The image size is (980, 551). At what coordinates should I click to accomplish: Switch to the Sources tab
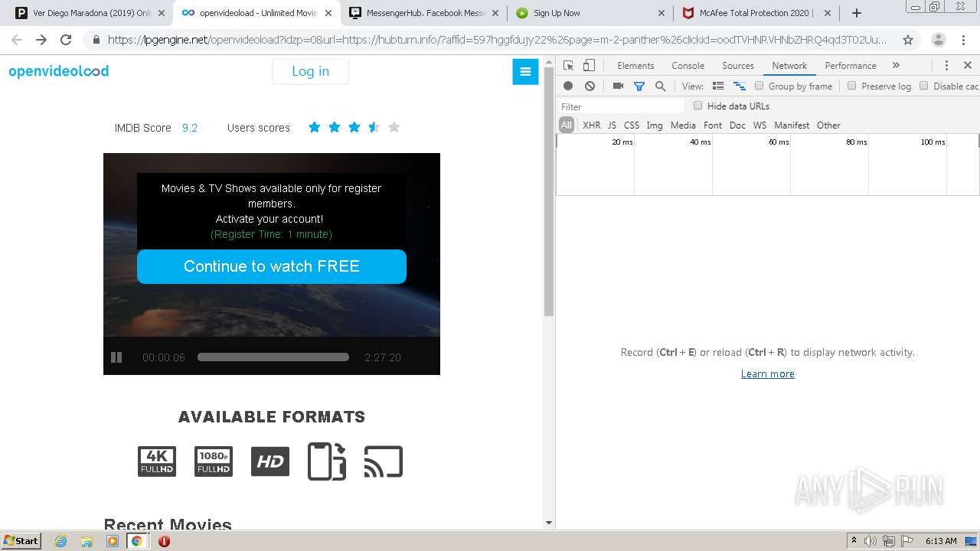[x=738, y=66]
